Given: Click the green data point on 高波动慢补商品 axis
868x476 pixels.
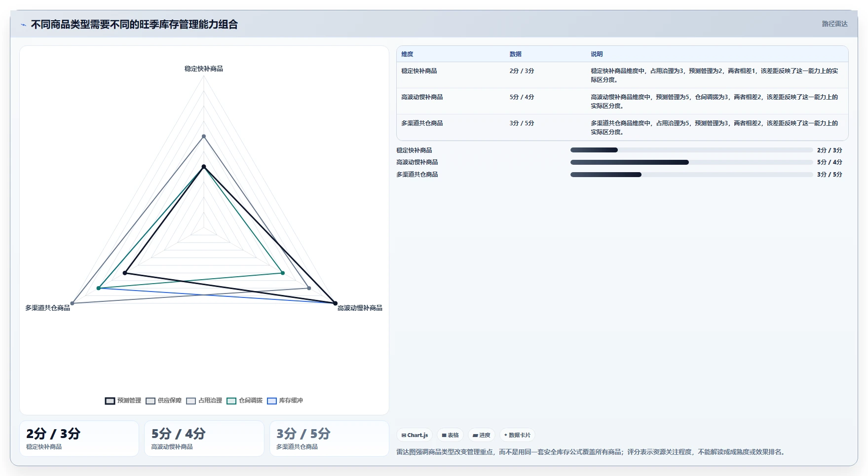Looking at the screenshot, I should click(283, 273).
